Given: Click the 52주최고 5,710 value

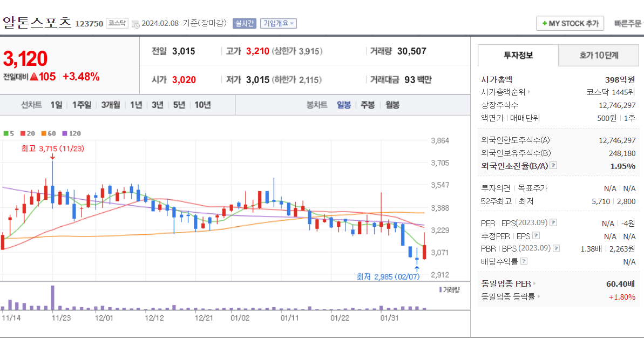Looking at the screenshot, I should point(600,201).
